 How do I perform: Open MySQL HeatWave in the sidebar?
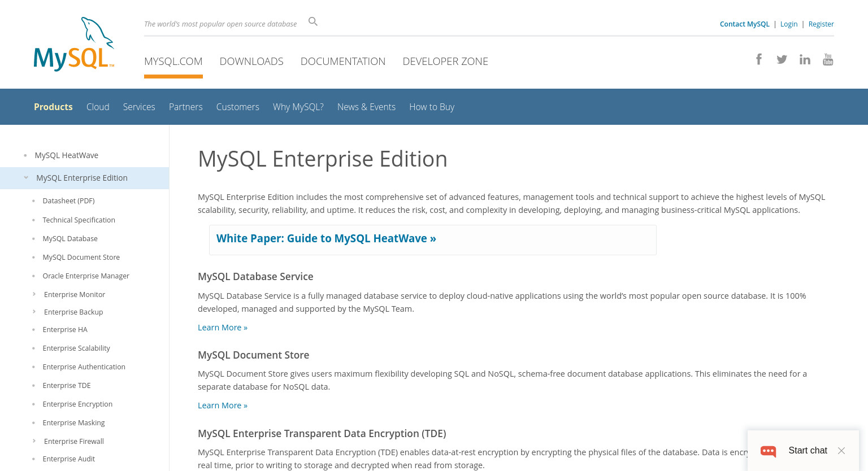coord(67,155)
